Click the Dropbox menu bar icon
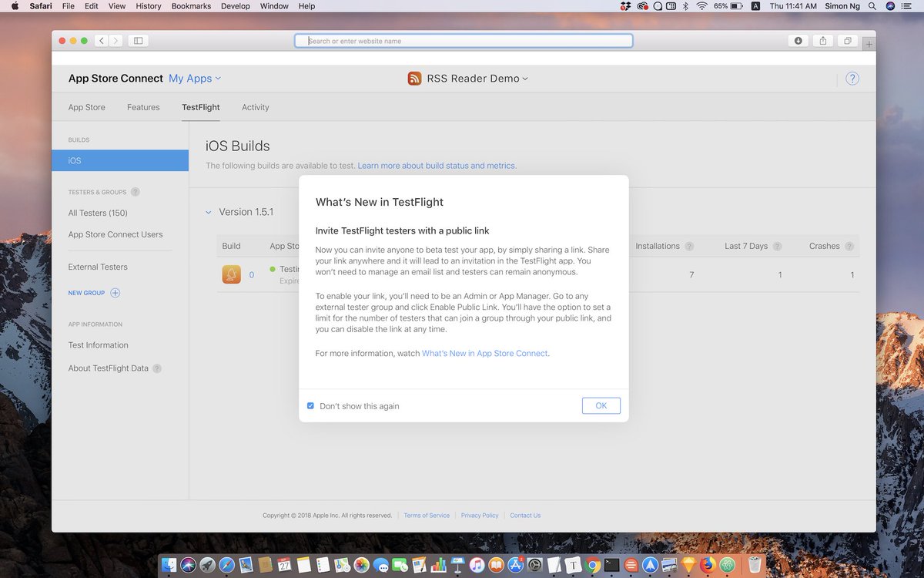This screenshot has height=578, width=924. pos(625,5)
